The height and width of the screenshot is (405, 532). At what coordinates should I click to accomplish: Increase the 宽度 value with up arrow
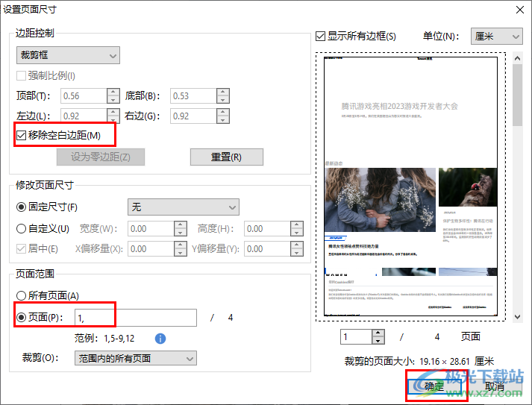pos(181,225)
